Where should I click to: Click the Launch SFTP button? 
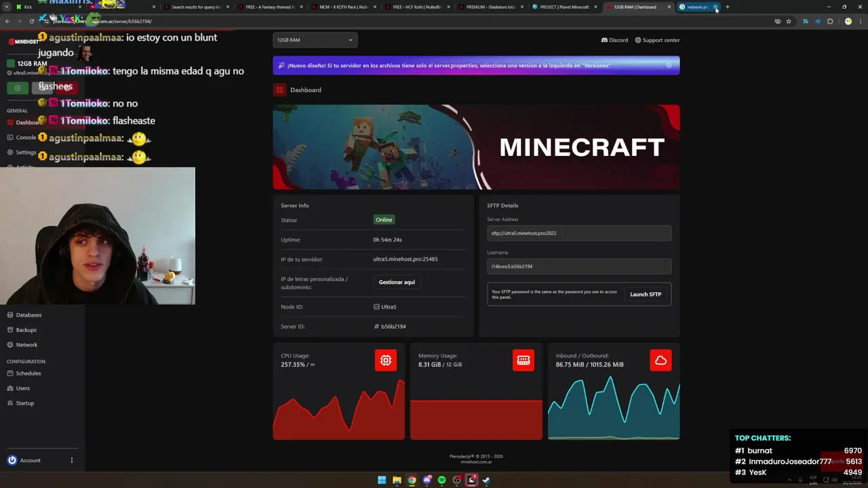(x=646, y=294)
